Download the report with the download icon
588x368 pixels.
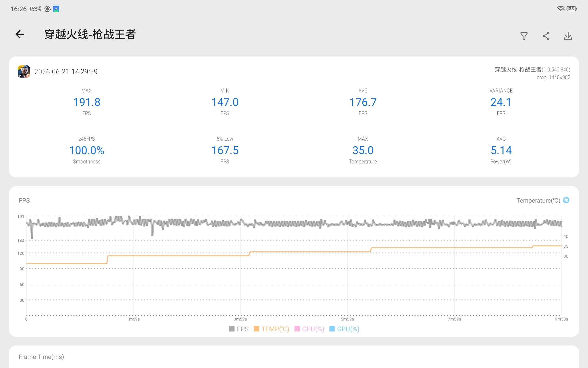568,36
